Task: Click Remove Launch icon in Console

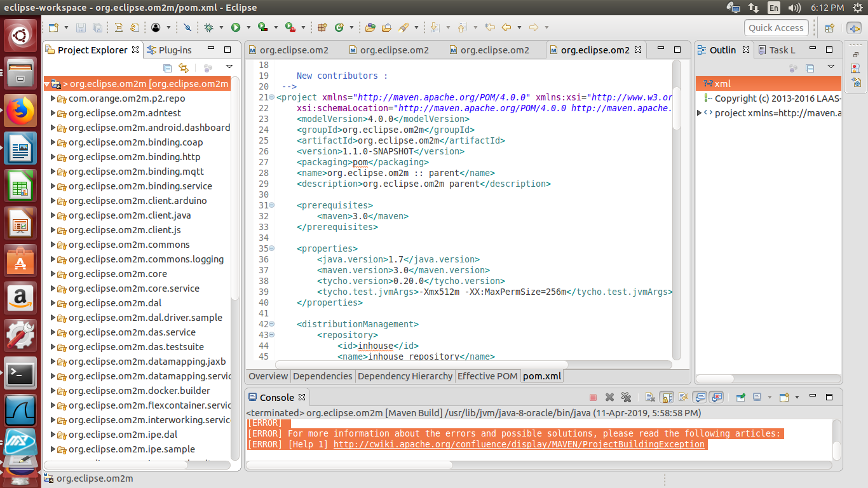Action: (609, 397)
